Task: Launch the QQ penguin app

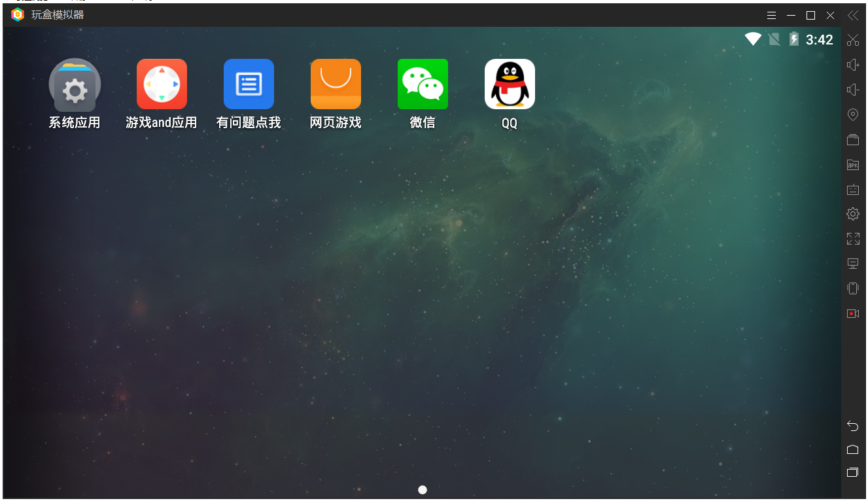Action: [x=510, y=84]
